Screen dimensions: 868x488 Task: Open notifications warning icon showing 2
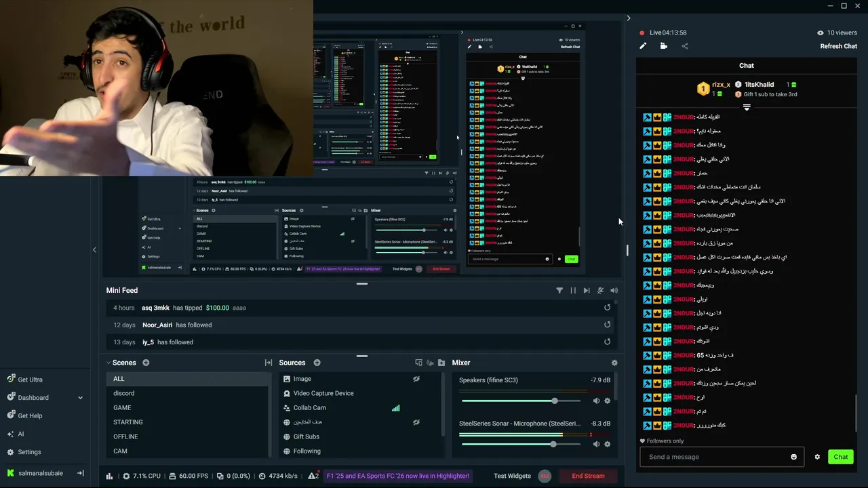pyautogui.click(x=313, y=476)
